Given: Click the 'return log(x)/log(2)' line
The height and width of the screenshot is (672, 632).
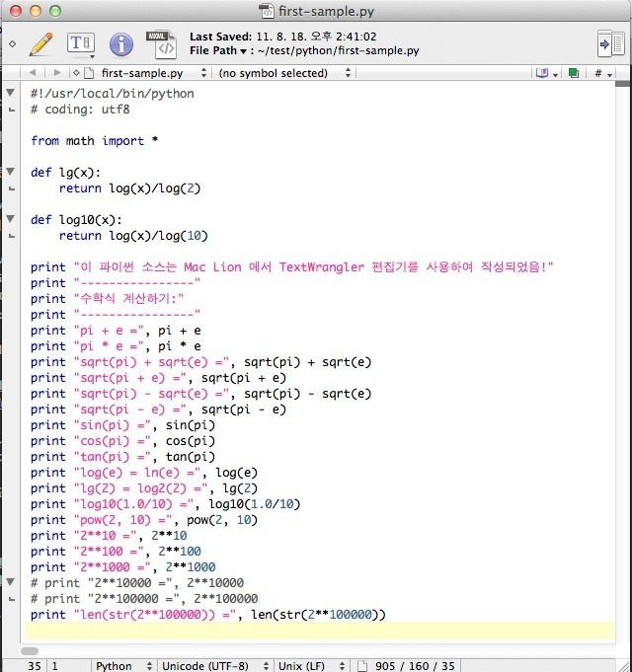Looking at the screenshot, I should pyautogui.click(x=129, y=188).
